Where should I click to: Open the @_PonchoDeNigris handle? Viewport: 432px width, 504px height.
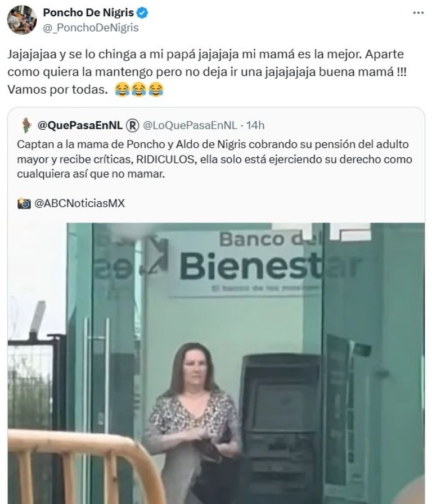(91, 28)
